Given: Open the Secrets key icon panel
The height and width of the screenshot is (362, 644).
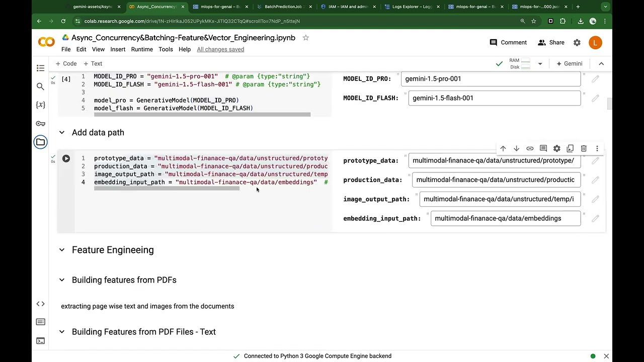Looking at the screenshot, I should click(x=40, y=124).
